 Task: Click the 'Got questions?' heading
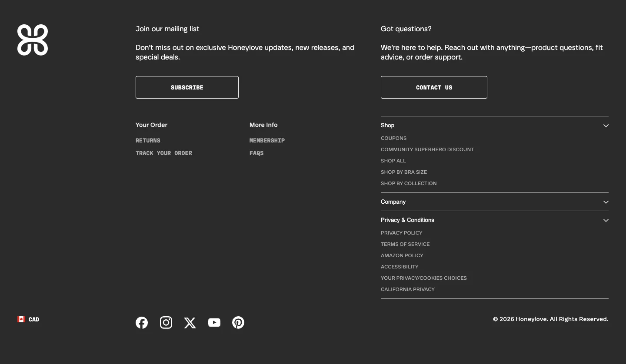coord(406,29)
